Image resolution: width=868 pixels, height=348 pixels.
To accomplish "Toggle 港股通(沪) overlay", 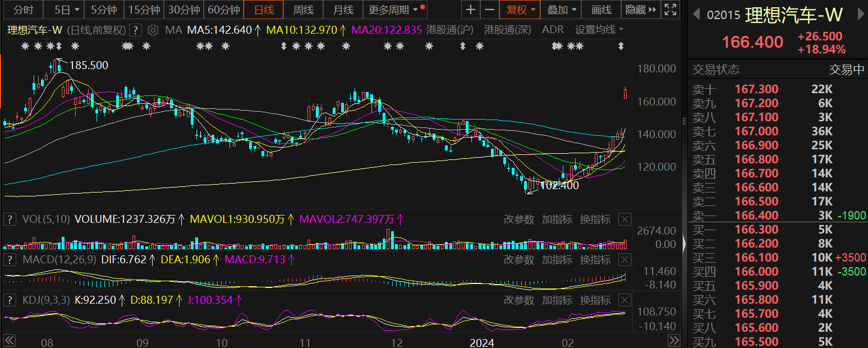I will pyautogui.click(x=449, y=30).
